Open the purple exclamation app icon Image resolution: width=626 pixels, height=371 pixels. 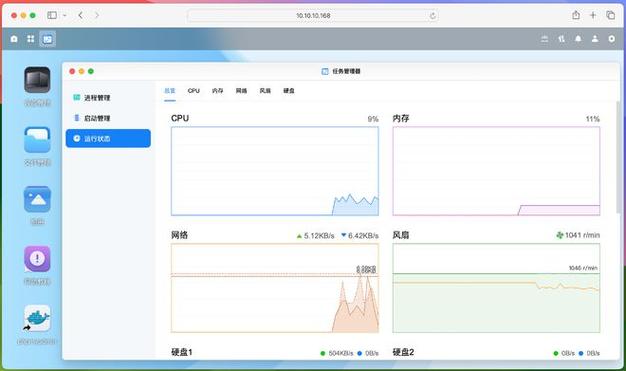click(x=37, y=259)
